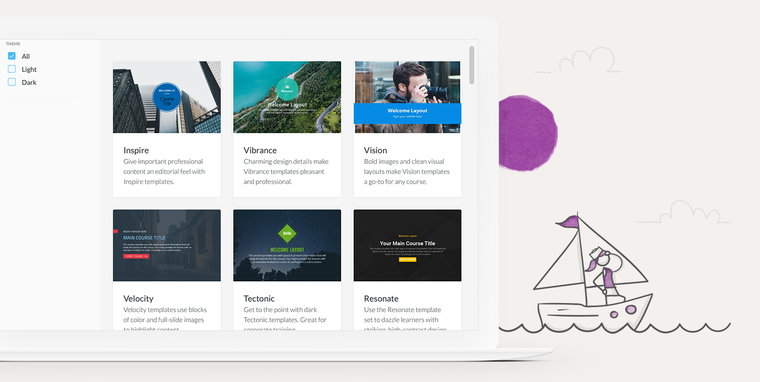Click the Dark filter label
This screenshot has height=382, width=760.
coord(29,82)
